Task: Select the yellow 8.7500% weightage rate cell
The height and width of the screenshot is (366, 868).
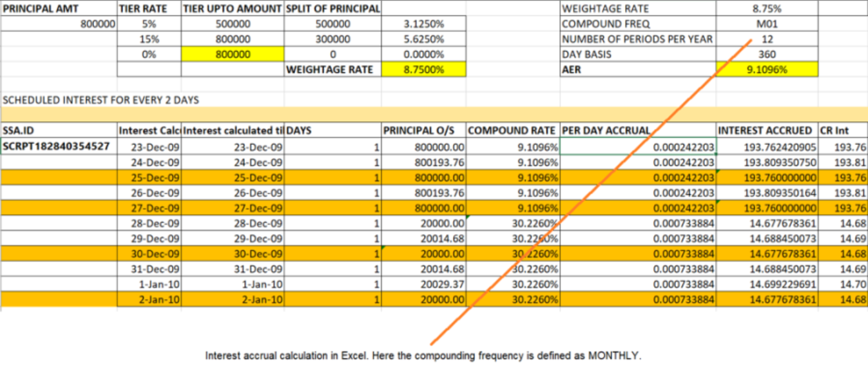Action: point(423,70)
